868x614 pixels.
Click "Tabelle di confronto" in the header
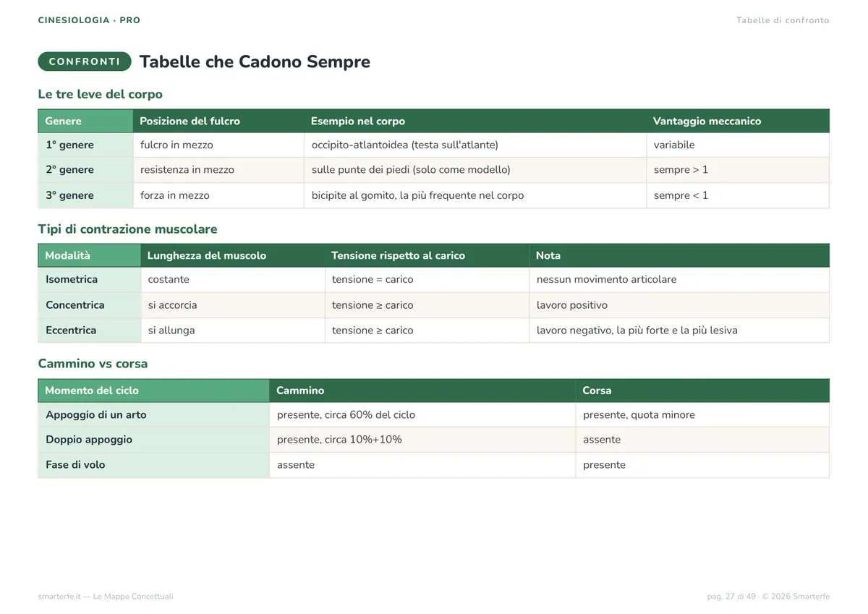783,20
